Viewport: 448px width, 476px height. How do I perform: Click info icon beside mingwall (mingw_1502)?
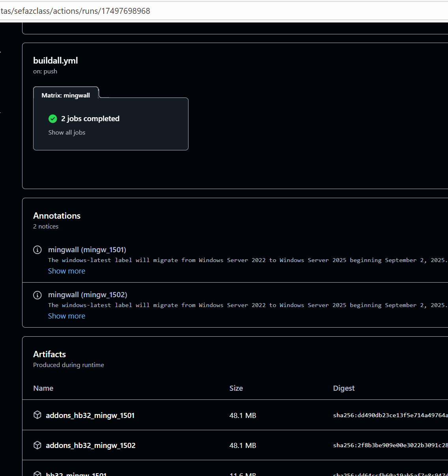[37, 295]
